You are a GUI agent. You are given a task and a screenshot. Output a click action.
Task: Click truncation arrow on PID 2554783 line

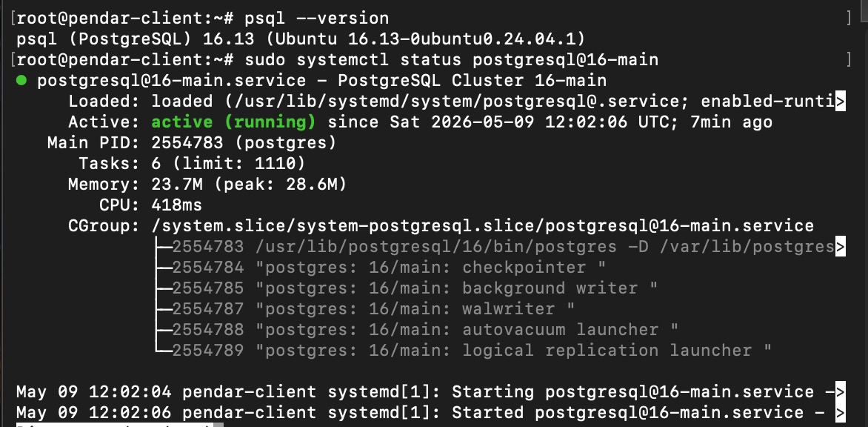(841, 247)
